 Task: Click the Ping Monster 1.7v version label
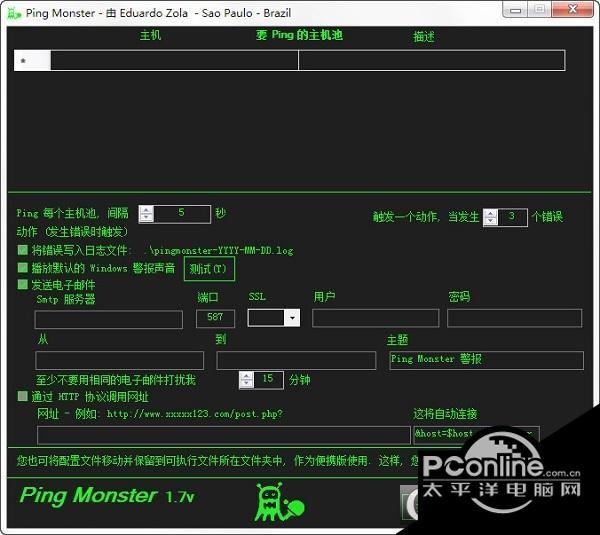pyautogui.click(x=107, y=496)
